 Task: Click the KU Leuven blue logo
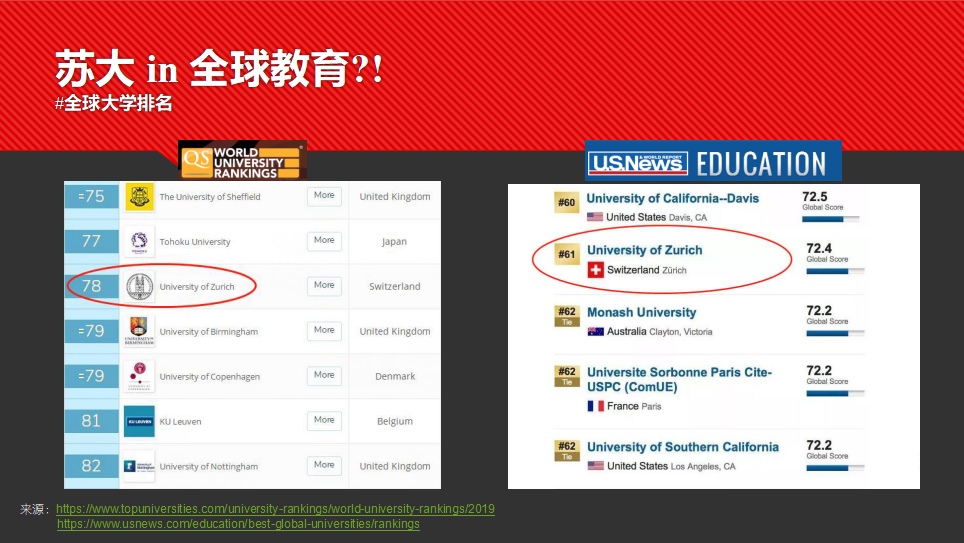tap(139, 421)
